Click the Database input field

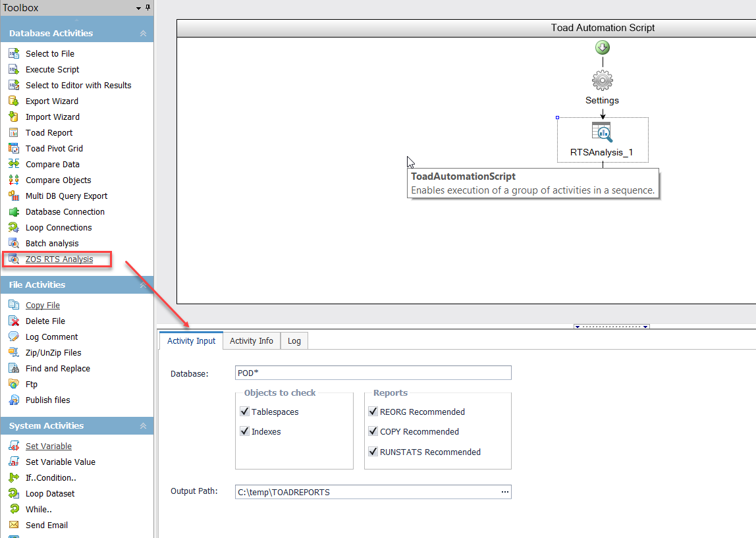(x=373, y=373)
